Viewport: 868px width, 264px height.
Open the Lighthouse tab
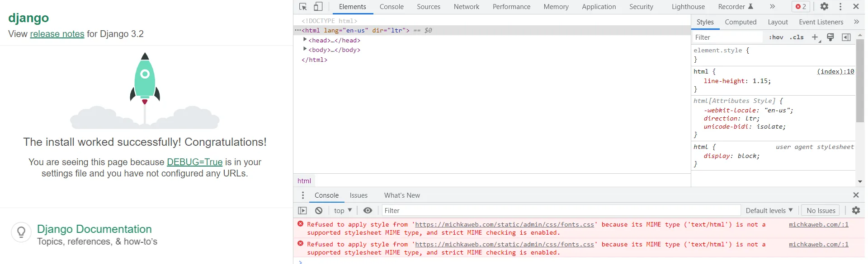(688, 7)
